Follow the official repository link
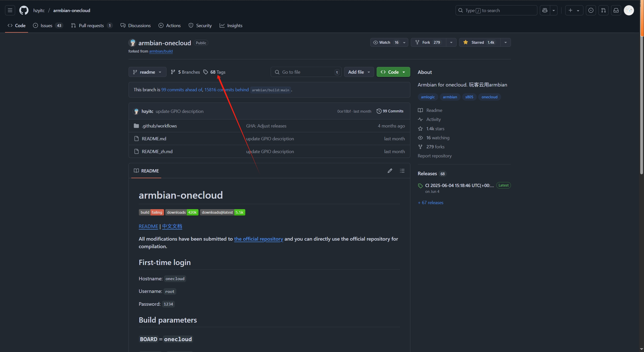The height and width of the screenshot is (352, 644). tap(258, 239)
